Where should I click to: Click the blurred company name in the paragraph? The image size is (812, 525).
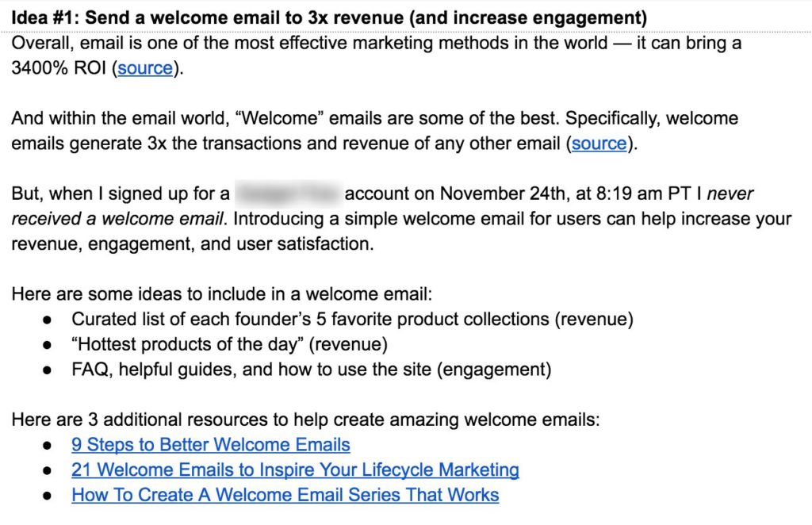coord(289,194)
